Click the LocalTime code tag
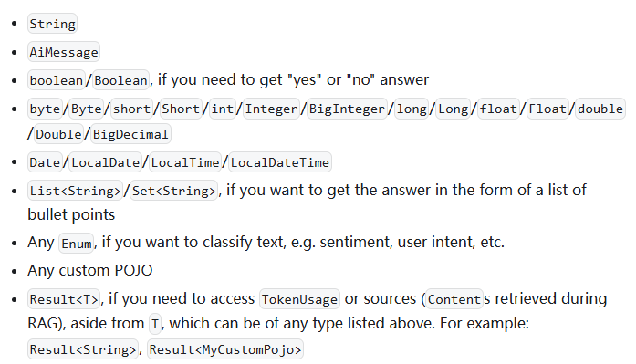Image resolution: width=636 pixels, height=364 pixels. click(185, 162)
